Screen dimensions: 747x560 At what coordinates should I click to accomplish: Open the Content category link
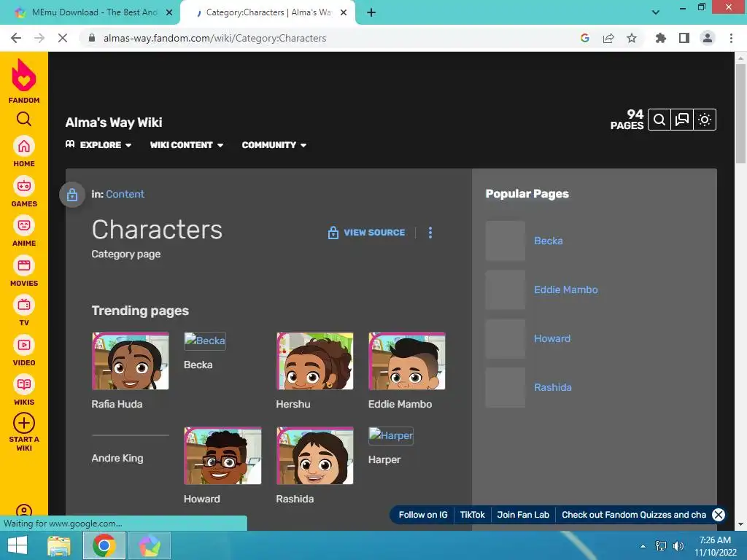tap(125, 194)
